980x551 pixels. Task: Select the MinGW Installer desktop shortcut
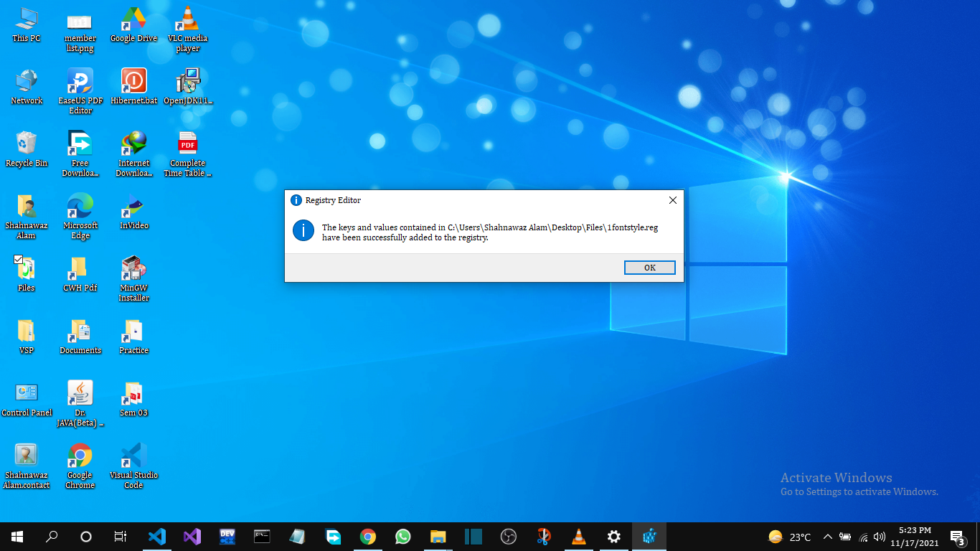(133, 280)
